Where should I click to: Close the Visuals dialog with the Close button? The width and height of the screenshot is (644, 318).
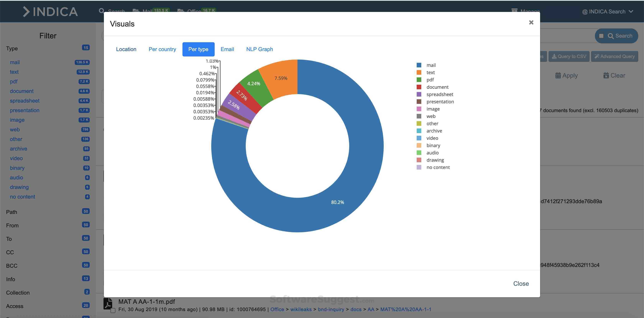521,283
